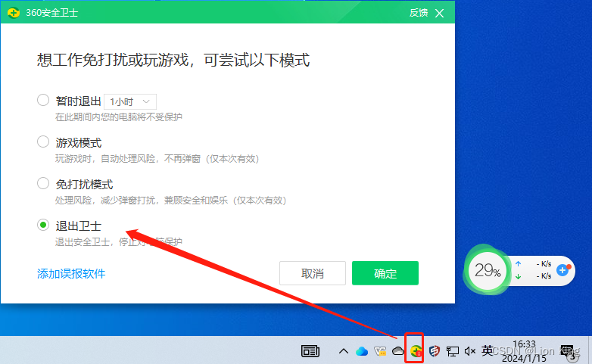Screen dimensions: 592x364
Task: Click the 免打扰模式 label text
Action: (x=84, y=184)
